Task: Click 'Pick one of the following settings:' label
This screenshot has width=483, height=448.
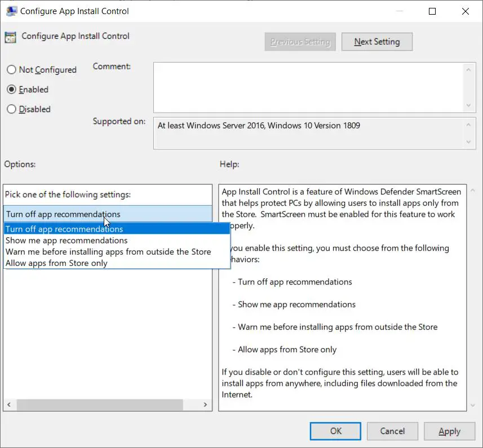Action: click(x=68, y=194)
